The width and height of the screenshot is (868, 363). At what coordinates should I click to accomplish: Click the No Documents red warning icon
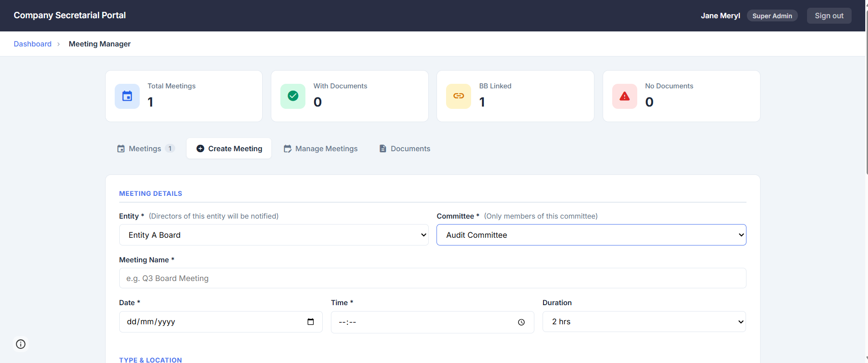(x=624, y=96)
